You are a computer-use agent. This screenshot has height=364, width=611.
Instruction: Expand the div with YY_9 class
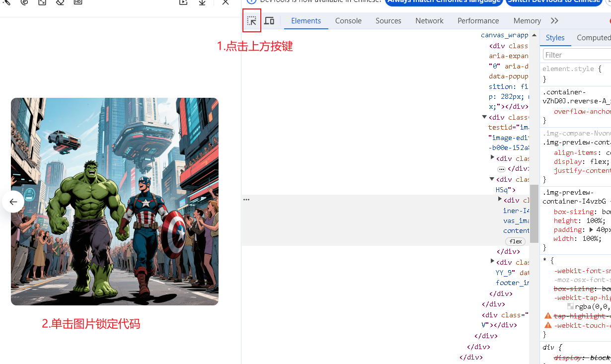(x=492, y=261)
